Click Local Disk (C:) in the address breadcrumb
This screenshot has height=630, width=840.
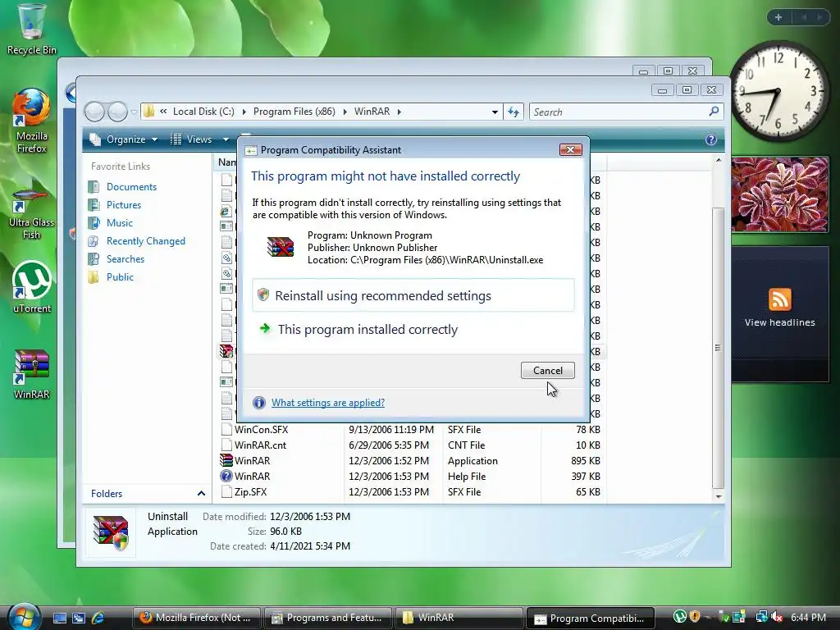203,112
